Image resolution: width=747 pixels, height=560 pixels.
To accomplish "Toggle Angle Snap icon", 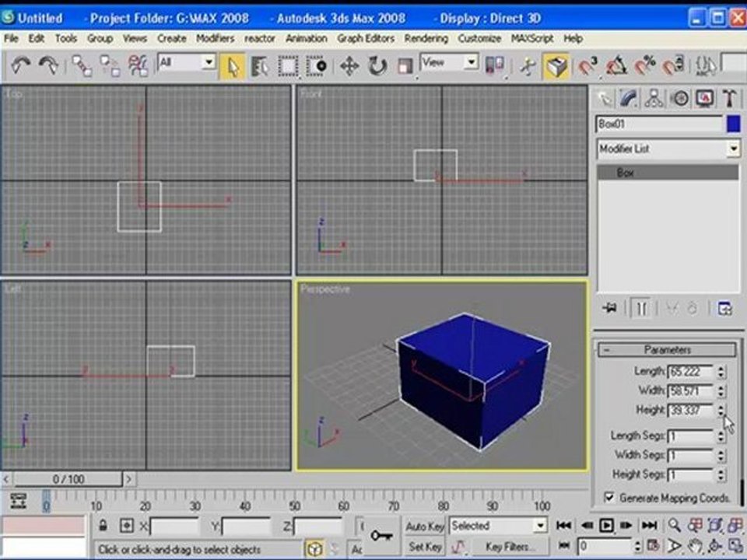I will [616, 65].
